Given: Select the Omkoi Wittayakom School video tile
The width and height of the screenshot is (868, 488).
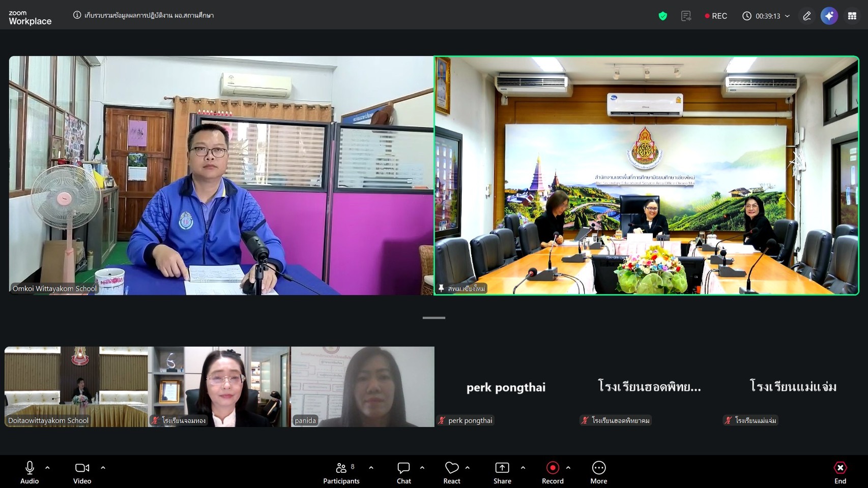Looking at the screenshot, I should (x=221, y=175).
